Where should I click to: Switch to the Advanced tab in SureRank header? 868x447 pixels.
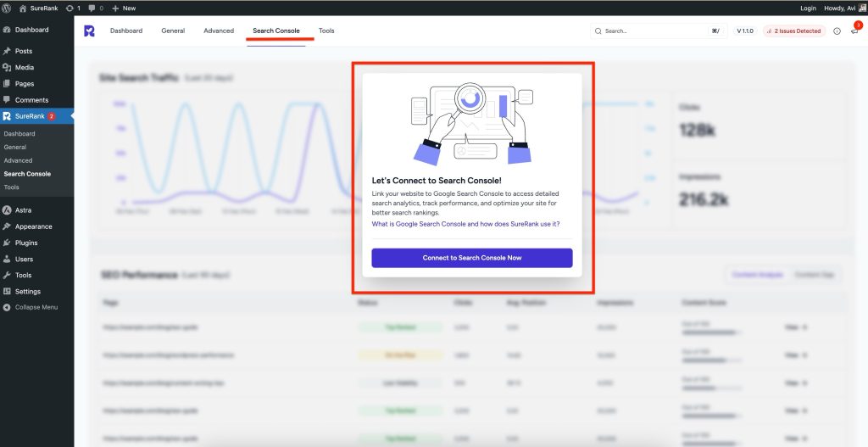[219, 31]
